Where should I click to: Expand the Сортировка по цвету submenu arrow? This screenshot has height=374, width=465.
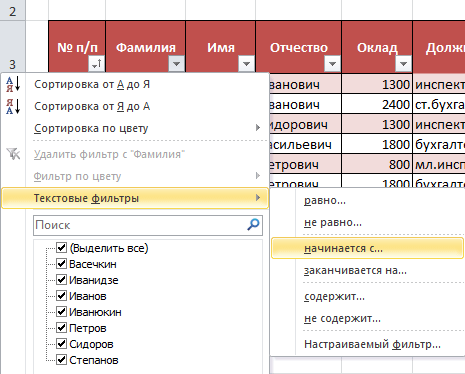[x=258, y=128]
